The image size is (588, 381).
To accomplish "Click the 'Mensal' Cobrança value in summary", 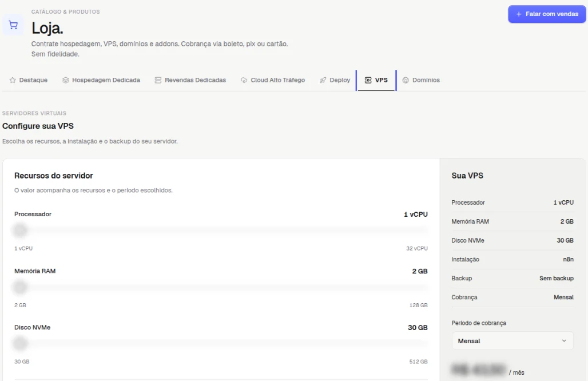I will click(563, 297).
